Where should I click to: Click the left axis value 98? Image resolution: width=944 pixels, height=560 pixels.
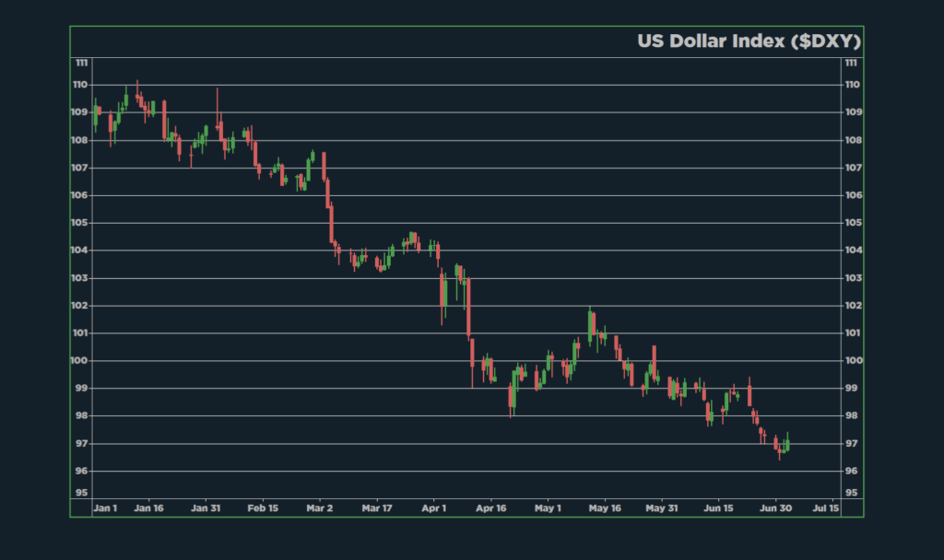pyautogui.click(x=82, y=415)
